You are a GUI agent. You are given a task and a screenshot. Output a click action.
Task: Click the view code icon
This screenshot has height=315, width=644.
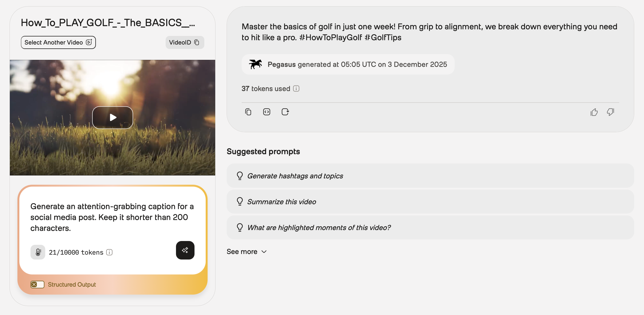(266, 112)
